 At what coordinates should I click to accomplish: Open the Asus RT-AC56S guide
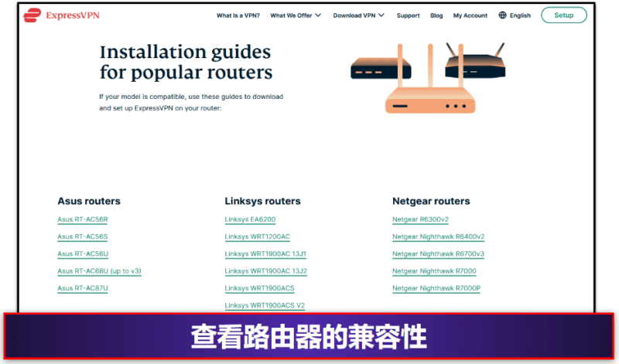point(83,237)
